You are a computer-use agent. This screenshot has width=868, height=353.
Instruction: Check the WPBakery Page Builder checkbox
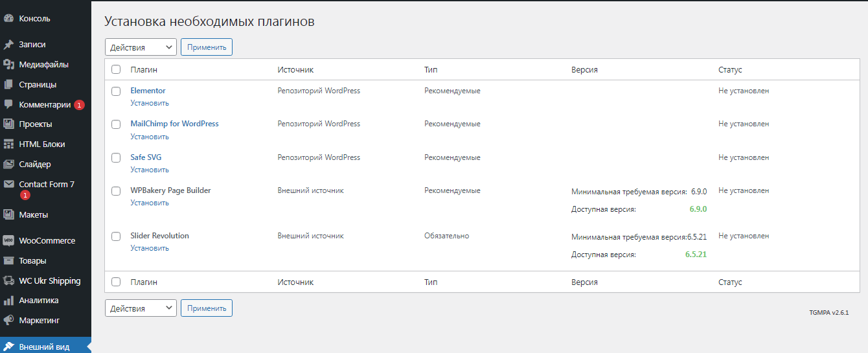click(x=116, y=191)
